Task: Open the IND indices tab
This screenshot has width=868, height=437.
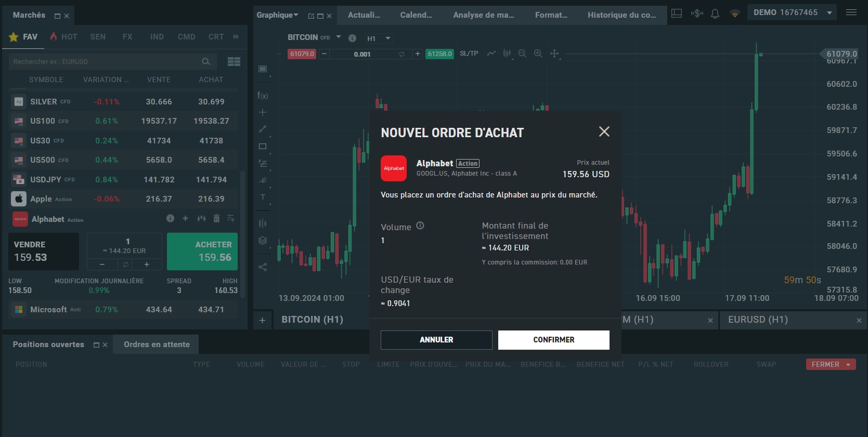Action: [x=157, y=37]
